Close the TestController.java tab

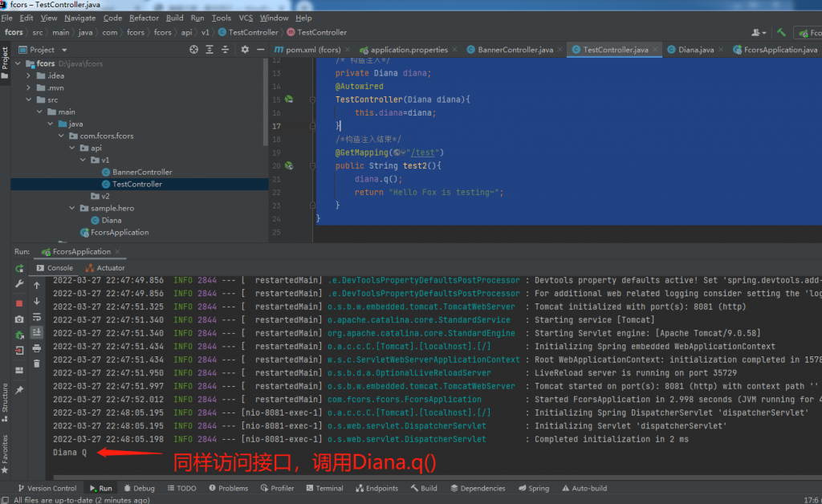tap(655, 50)
